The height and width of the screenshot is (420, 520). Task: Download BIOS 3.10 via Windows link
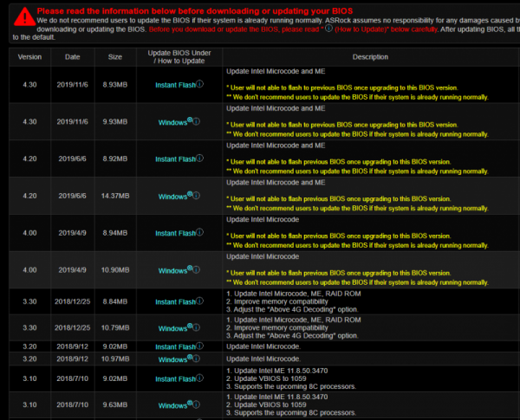point(172,406)
